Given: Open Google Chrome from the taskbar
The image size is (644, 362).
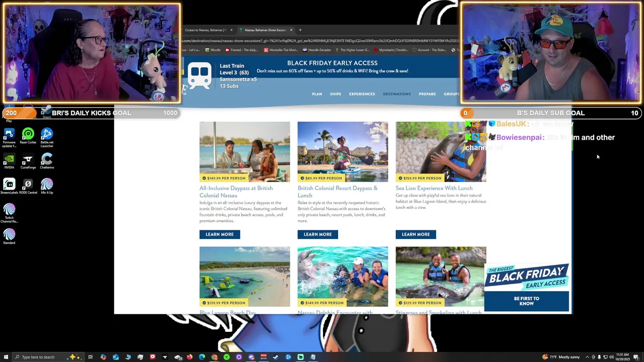Looking at the screenshot, I should coord(214,357).
